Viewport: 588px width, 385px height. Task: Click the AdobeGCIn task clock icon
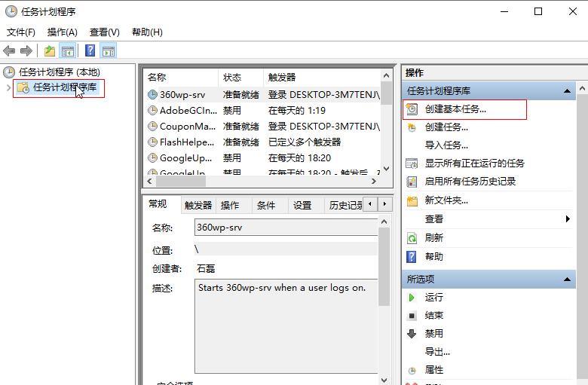pos(152,110)
